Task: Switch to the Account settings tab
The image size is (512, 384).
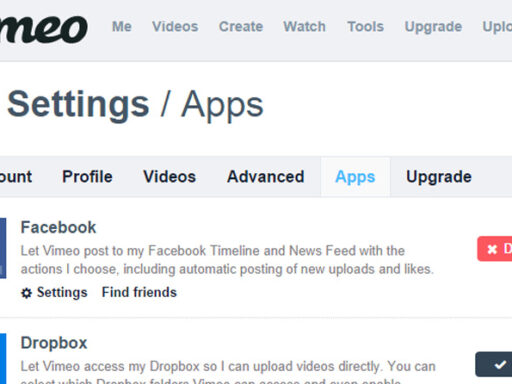Action: pyautogui.click(x=16, y=177)
